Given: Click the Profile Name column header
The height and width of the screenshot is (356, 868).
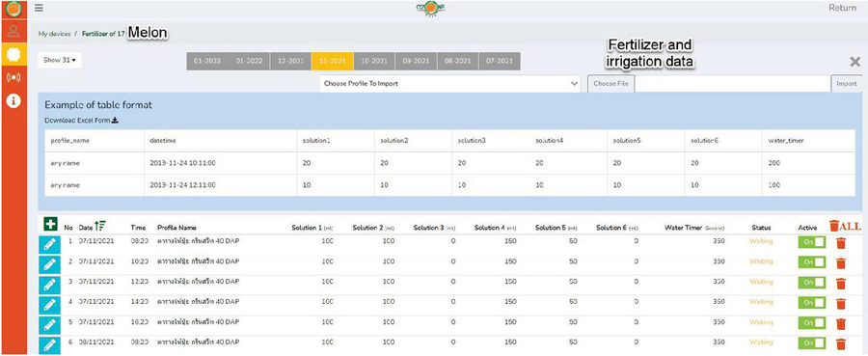Looking at the screenshot, I should pos(176,228).
